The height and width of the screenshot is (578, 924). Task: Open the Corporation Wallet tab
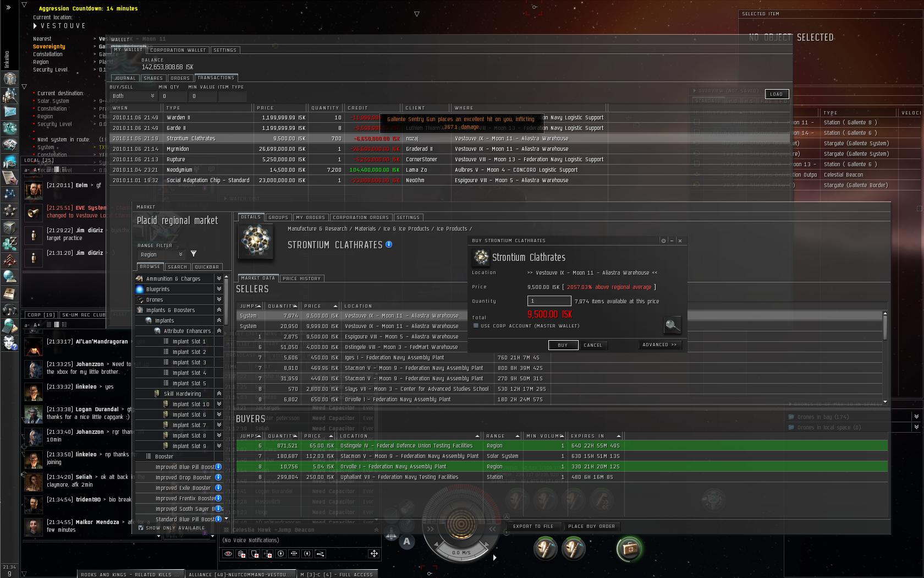coord(178,50)
